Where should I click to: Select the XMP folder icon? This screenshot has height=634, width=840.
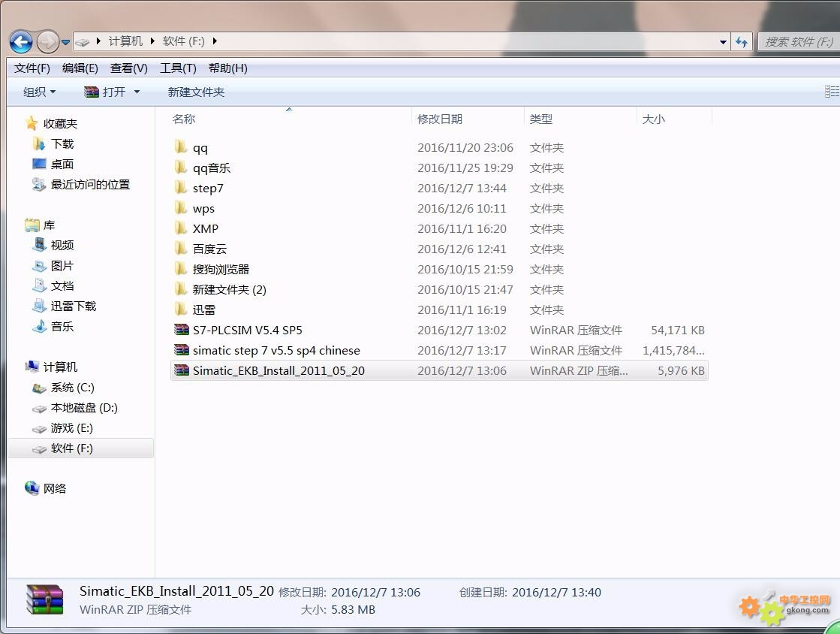(x=181, y=229)
